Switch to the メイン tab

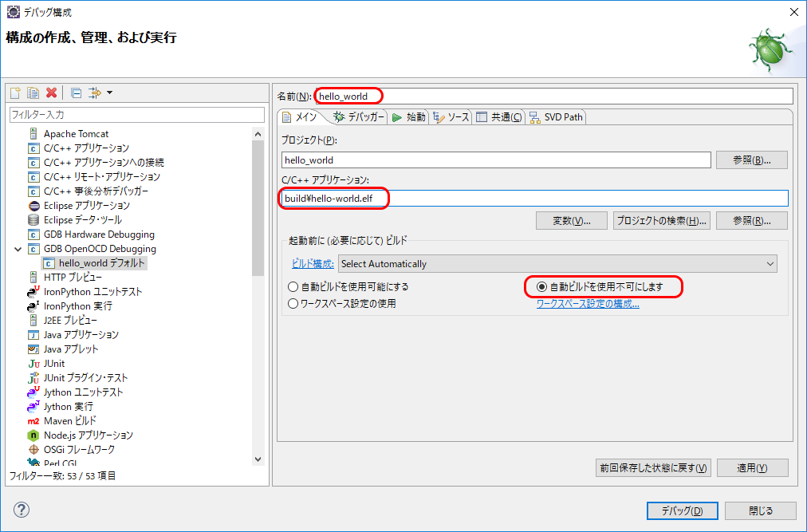point(300,117)
